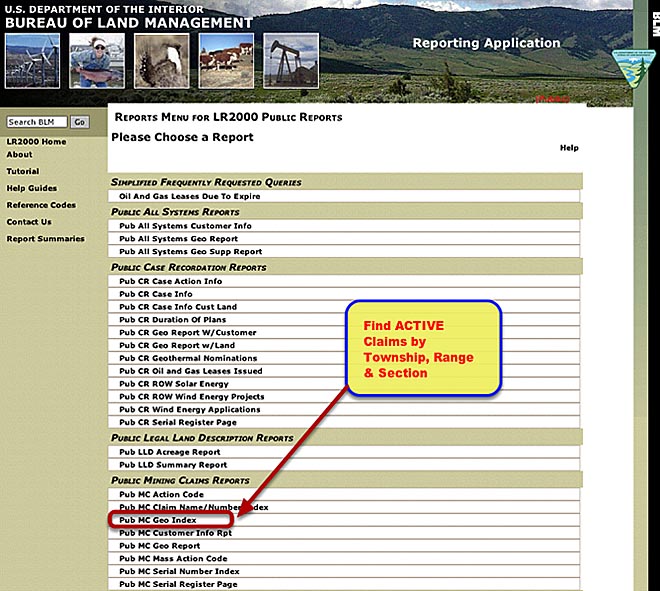Click the Reporting Application banner text
The image size is (660, 591).
pos(486,43)
